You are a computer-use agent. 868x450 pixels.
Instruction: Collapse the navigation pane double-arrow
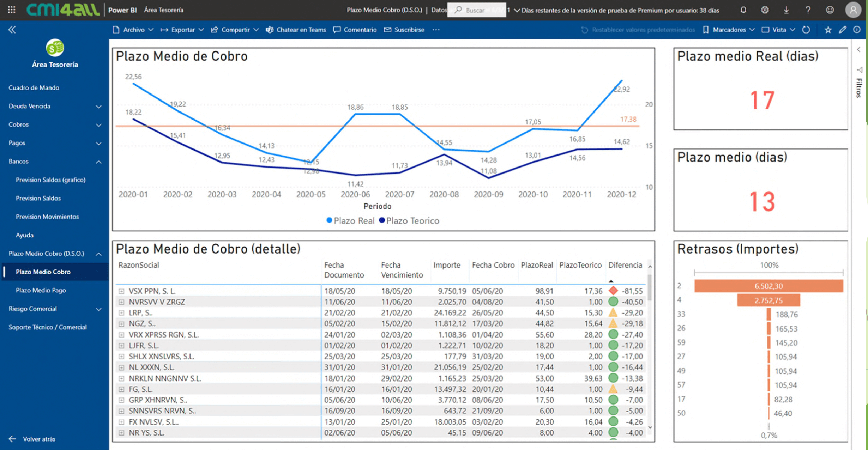(12, 30)
